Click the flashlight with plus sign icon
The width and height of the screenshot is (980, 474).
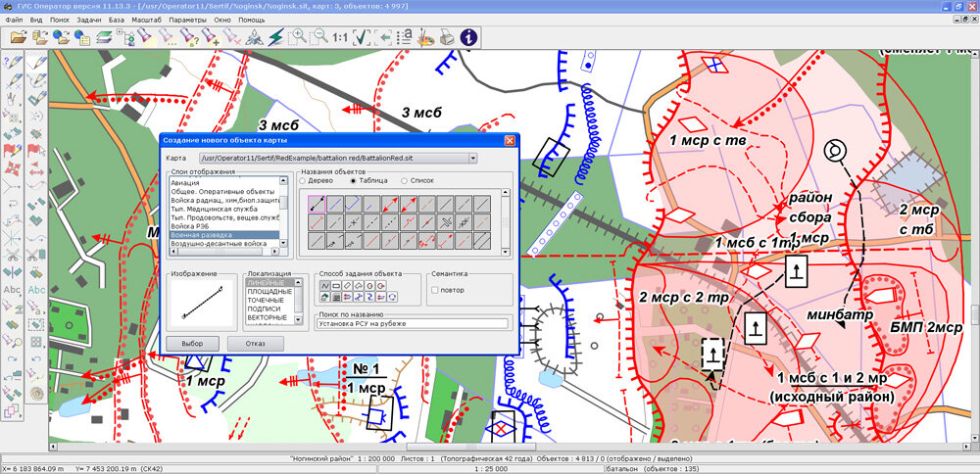212,37
